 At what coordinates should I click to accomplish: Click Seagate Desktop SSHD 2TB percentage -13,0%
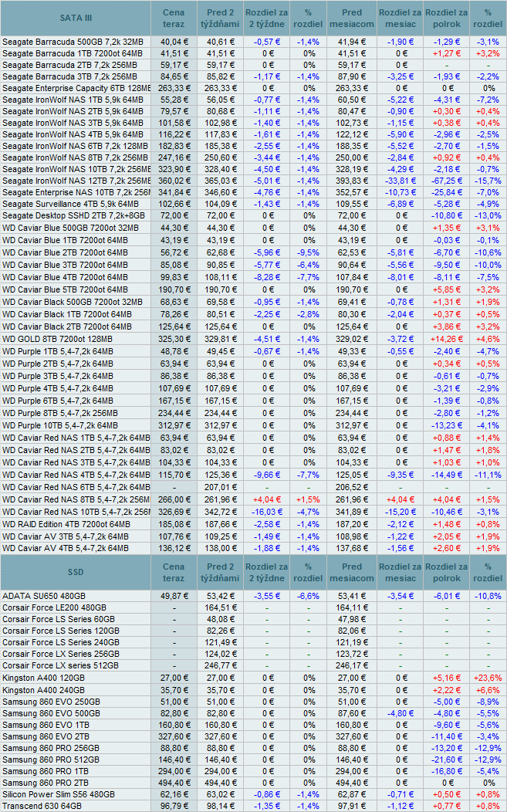point(488,216)
